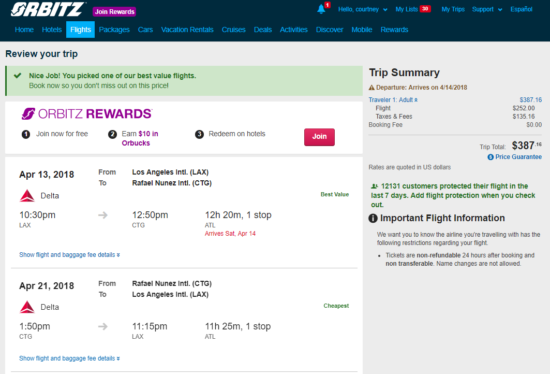The image size is (550, 374).
Task: Click the Price Guarantee icon
Action: point(490,157)
